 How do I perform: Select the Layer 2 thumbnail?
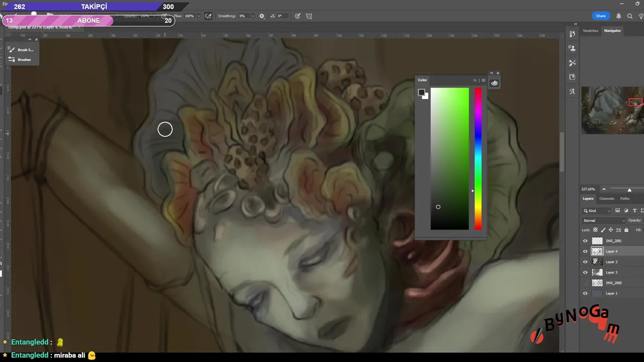coord(597,262)
